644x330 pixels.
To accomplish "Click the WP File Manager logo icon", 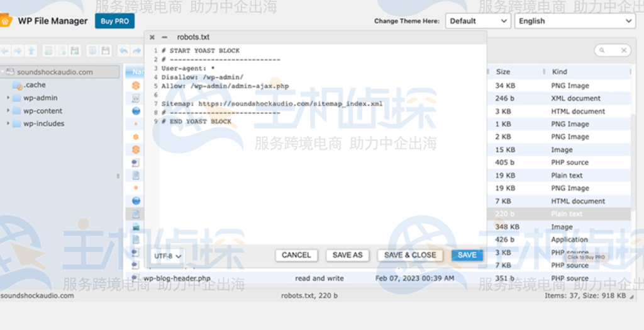I will coord(6,21).
